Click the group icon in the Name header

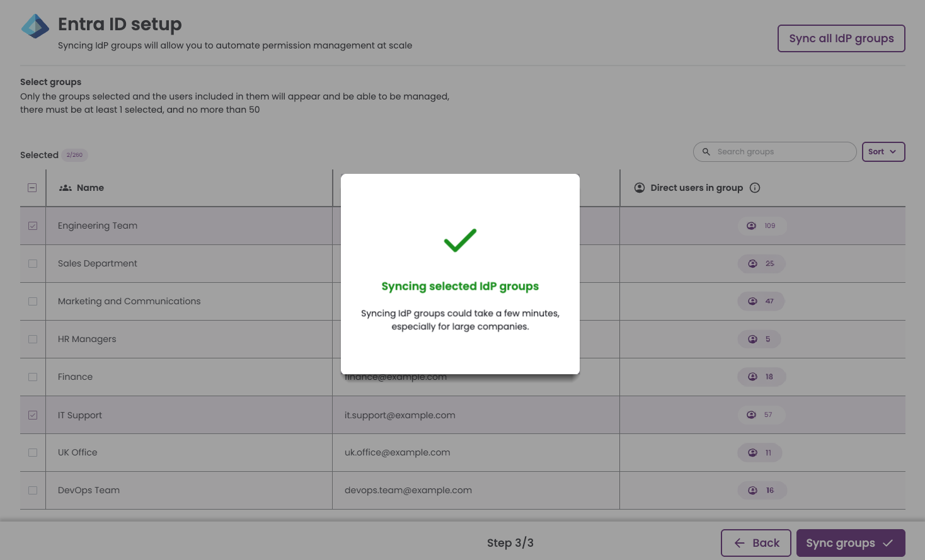(x=66, y=188)
